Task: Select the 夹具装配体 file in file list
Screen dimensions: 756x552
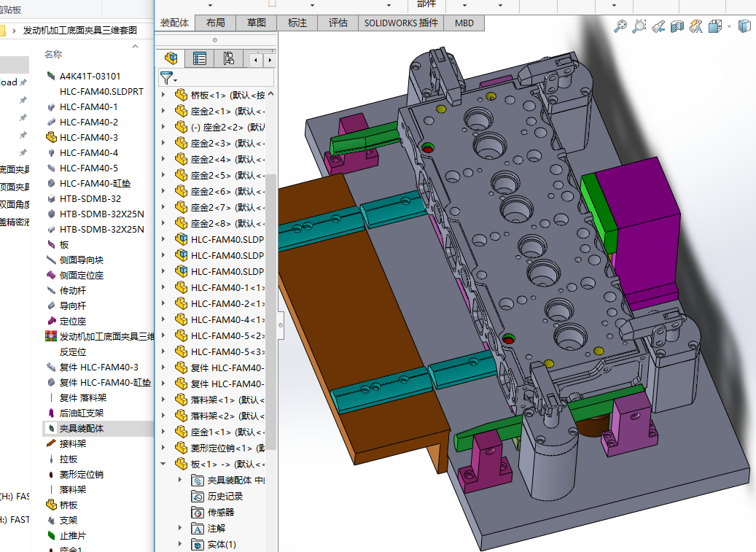Action: point(81,429)
